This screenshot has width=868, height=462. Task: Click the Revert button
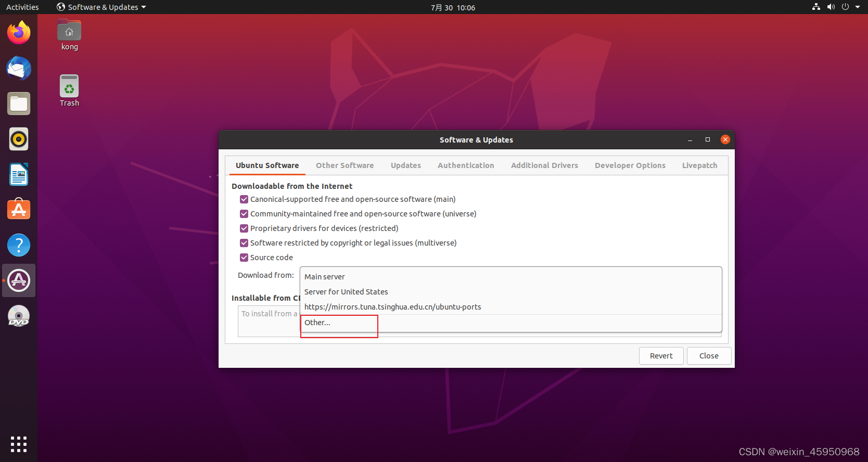point(661,356)
